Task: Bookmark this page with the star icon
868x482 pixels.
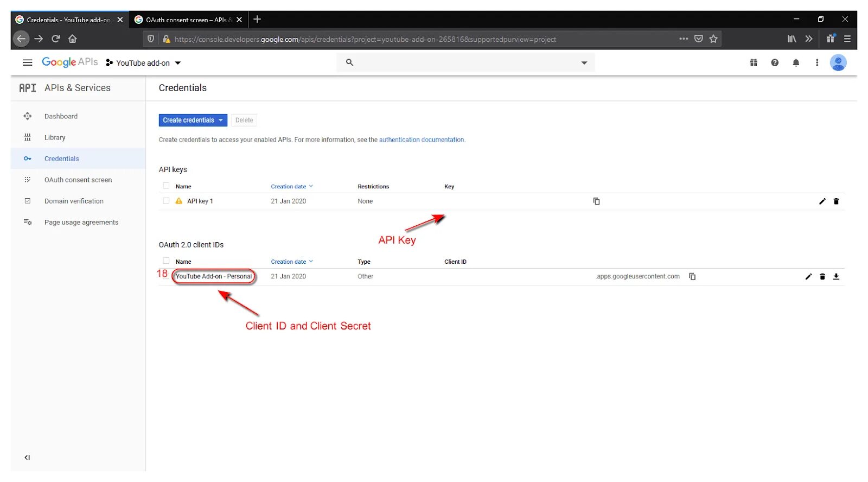Action: [713, 39]
